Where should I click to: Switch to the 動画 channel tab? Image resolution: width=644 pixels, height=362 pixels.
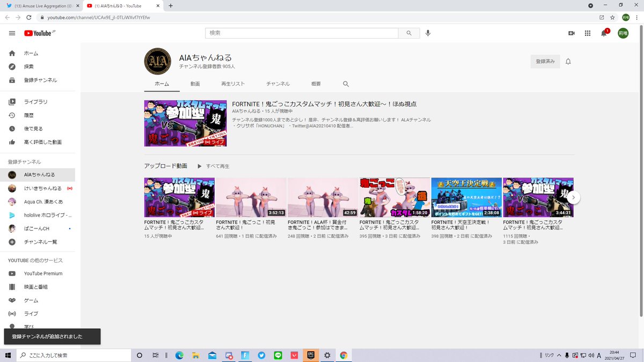click(195, 84)
